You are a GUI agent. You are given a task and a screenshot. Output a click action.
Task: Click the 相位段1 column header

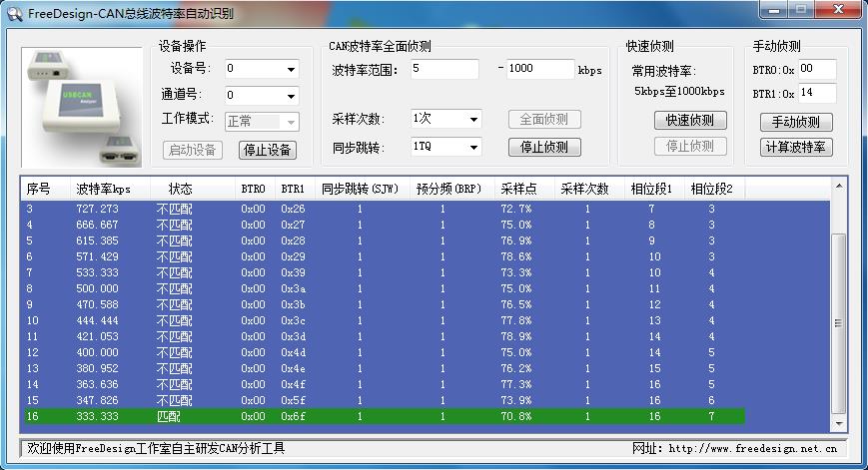[655, 189]
